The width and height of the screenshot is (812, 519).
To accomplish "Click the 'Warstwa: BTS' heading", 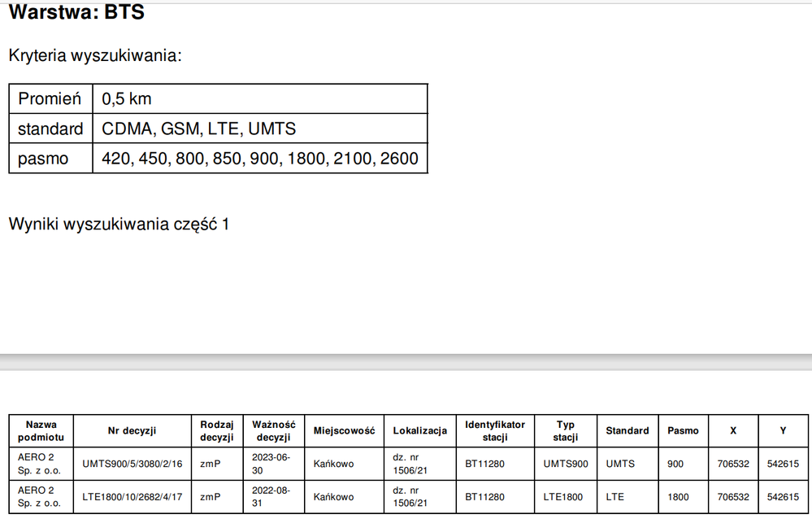I will (76, 11).
